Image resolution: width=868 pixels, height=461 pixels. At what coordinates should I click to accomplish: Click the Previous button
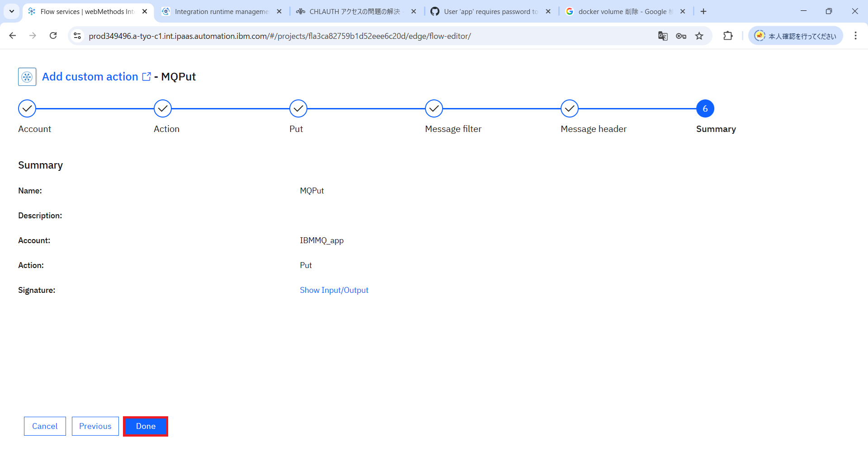click(x=95, y=426)
